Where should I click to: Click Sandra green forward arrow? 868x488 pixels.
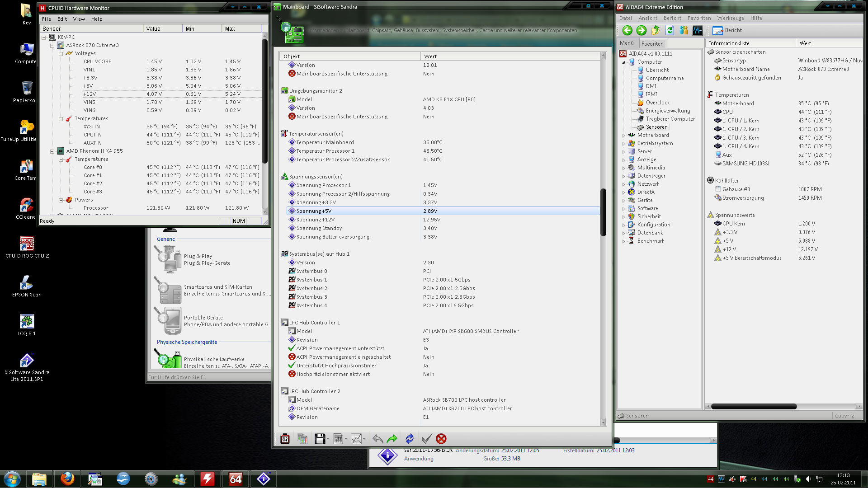coord(392,439)
